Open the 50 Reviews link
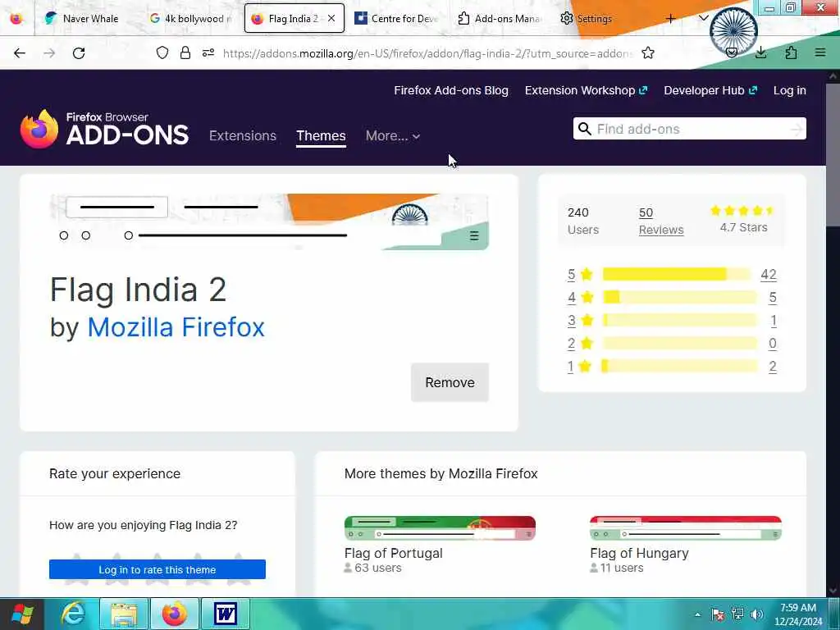The height and width of the screenshot is (630, 840). [661, 221]
